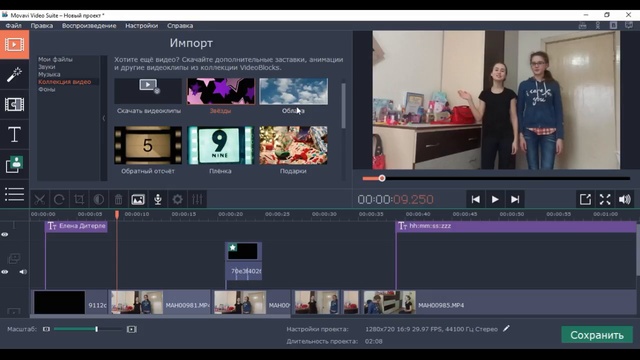Image resolution: width=640 pixels, height=360 pixels.
Task: Open the Справка menu
Action: coord(180,26)
